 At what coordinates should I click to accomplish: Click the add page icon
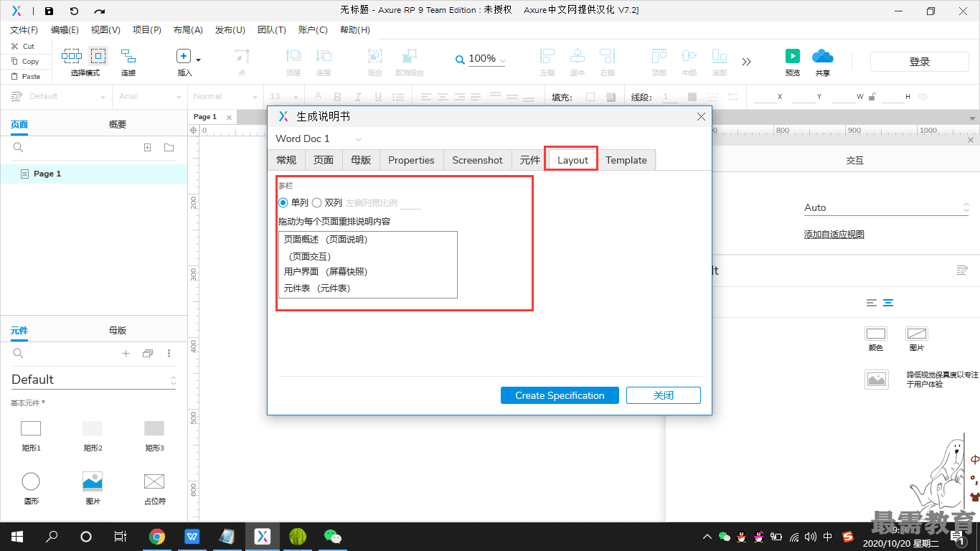(x=147, y=148)
